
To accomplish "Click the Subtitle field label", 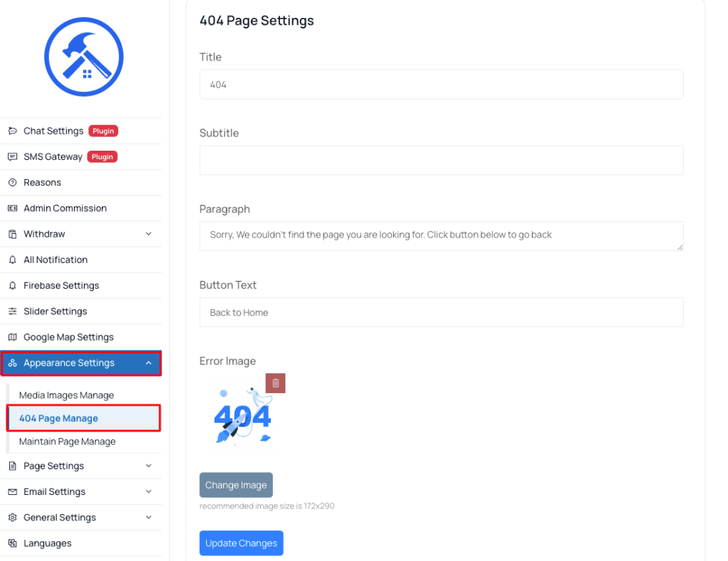I will click(x=219, y=133).
